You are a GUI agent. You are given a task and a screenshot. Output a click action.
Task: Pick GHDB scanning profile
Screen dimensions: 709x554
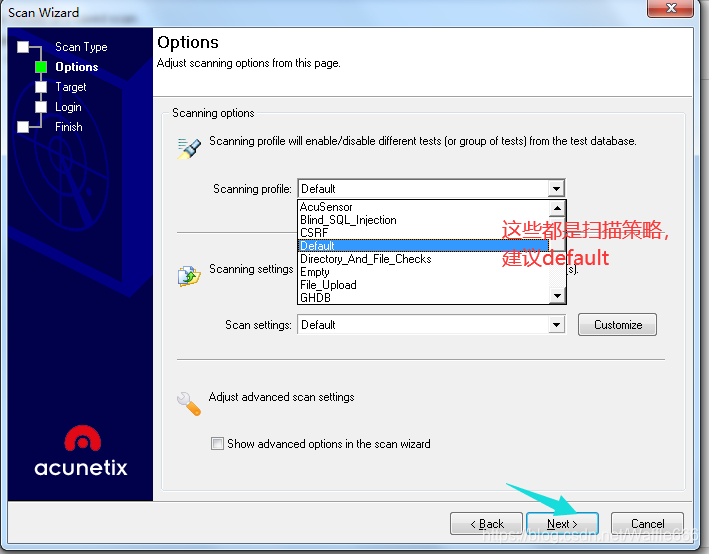tap(423, 298)
